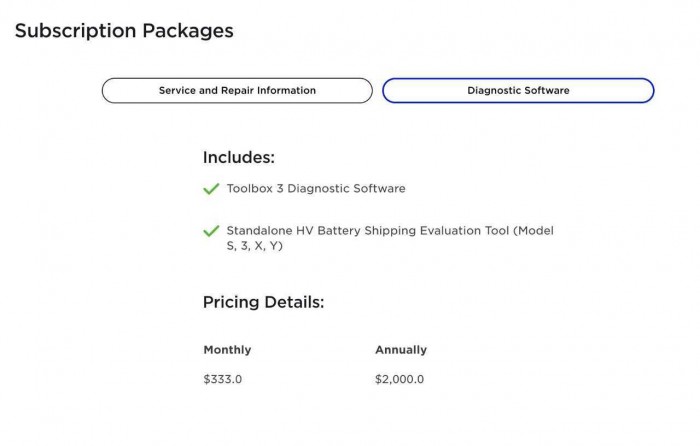Image resolution: width=700 pixels, height=446 pixels.
Task: Click the word "Packages" in the page heading
Action: click(x=188, y=31)
